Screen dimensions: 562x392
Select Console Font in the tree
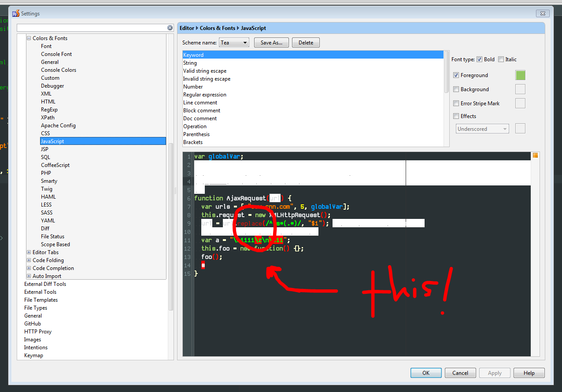[x=56, y=54]
